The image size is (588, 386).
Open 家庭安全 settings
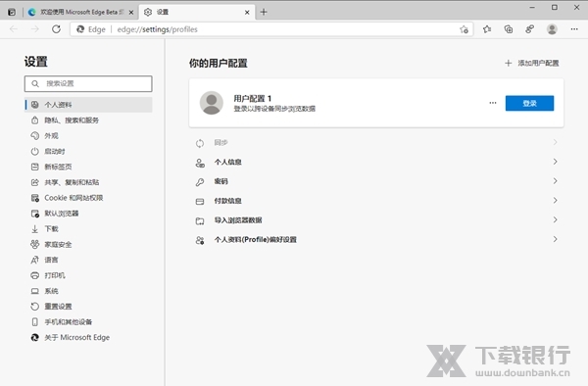click(x=88, y=245)
